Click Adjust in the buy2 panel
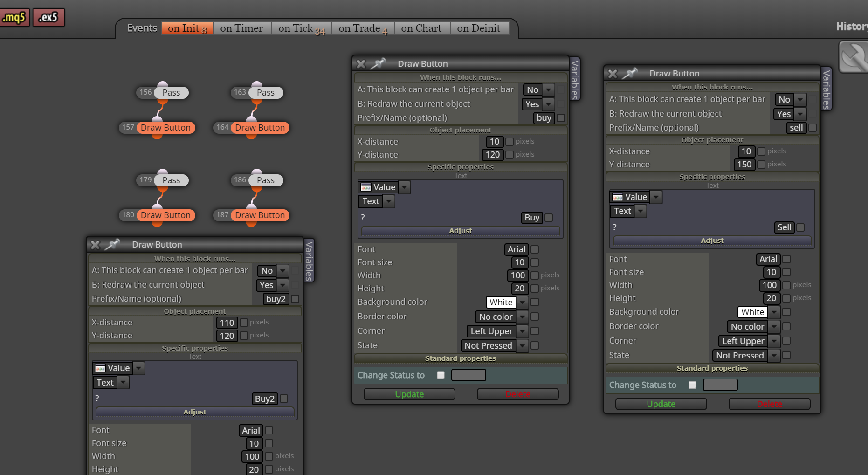Screen dimensions: 868x475 (195, 412)
